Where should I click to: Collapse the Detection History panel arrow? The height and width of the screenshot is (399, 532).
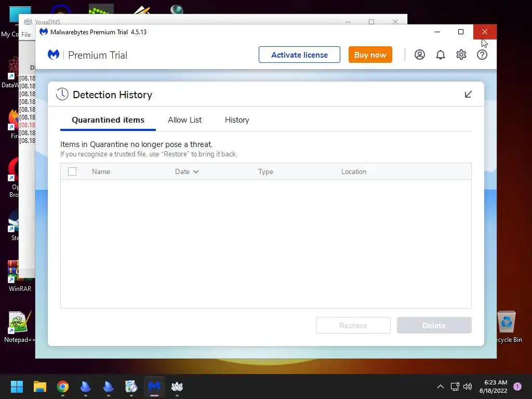coord(468,95)
